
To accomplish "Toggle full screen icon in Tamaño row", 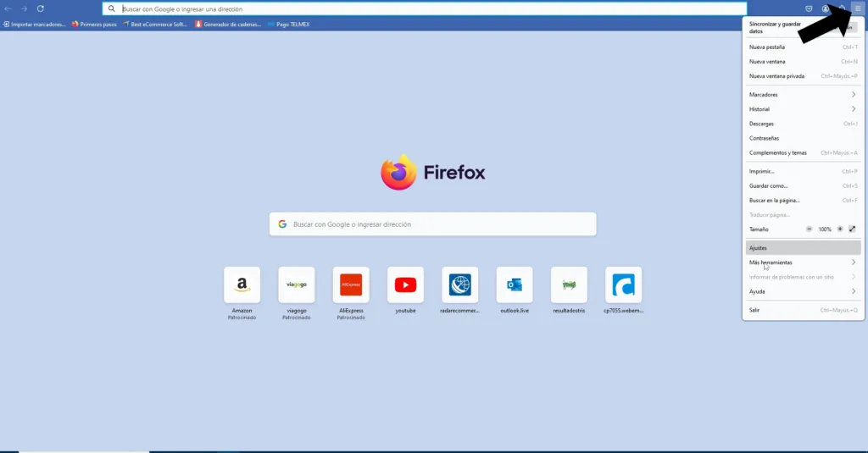I will [x=852, y=229].
